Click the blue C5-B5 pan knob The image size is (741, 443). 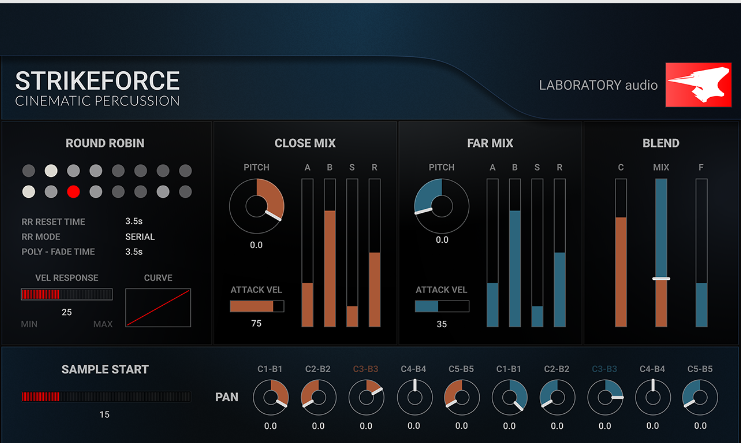[x=700, y=397]
